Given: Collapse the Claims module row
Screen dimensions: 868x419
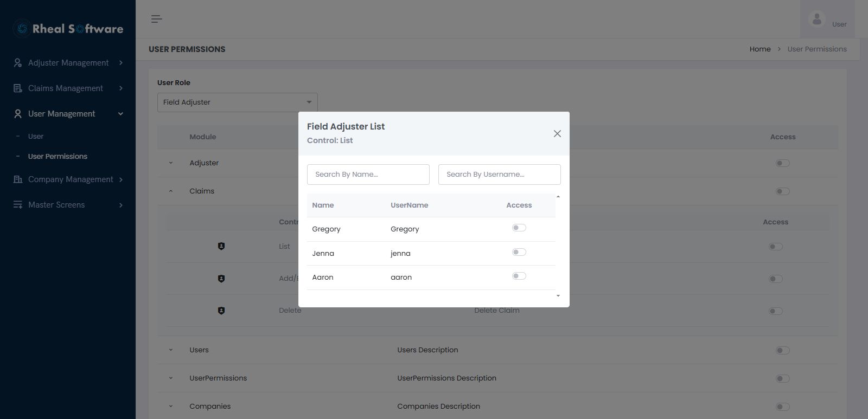Looking at the screenshot, I should pos(171,191).
